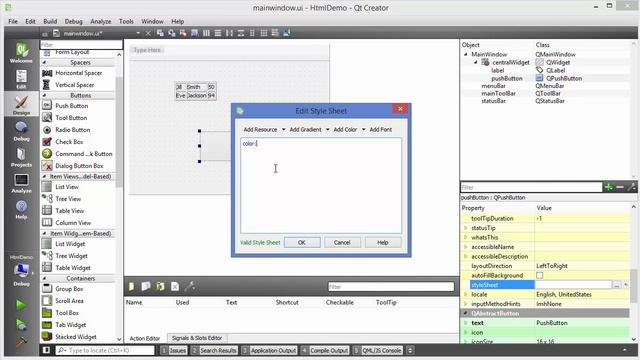Switch to Signals & Slots Editor tab

tap(197, 338)
